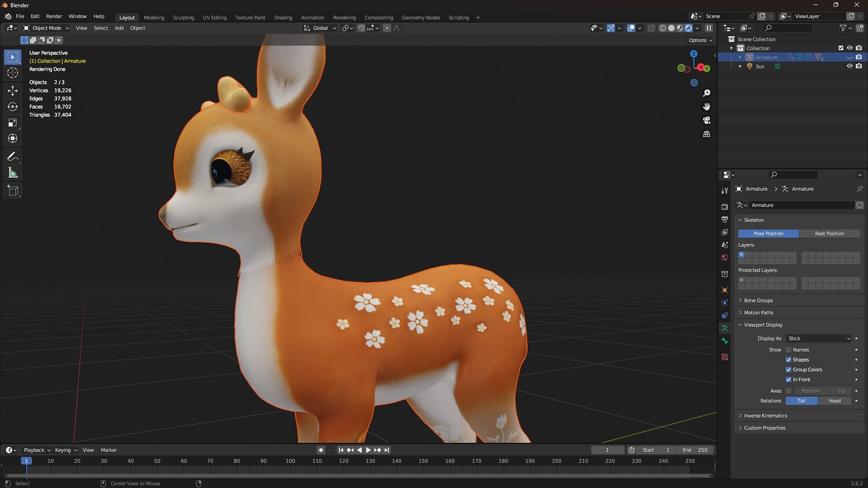Choose the Add Cube tool
The image size is (868, 488).
tap(13, 191)
